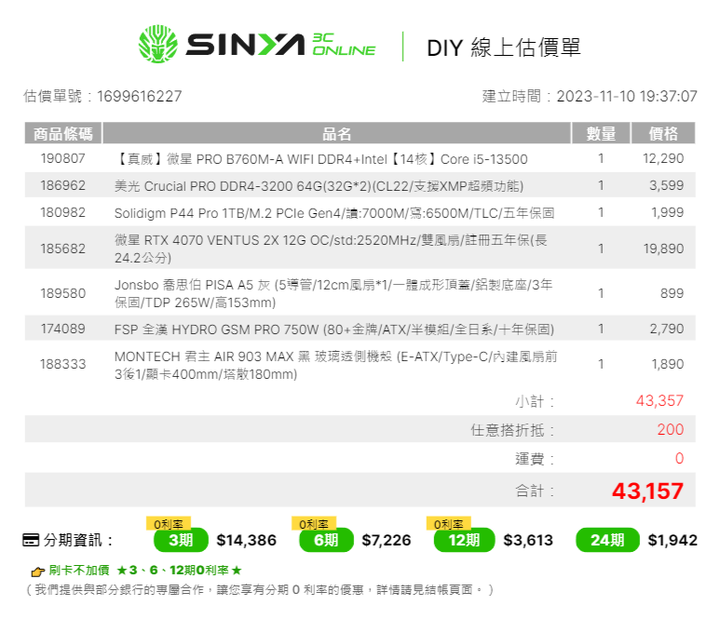Click barcode 180982
The width and height of the screenshot is (720, 619).
[63, 213]
